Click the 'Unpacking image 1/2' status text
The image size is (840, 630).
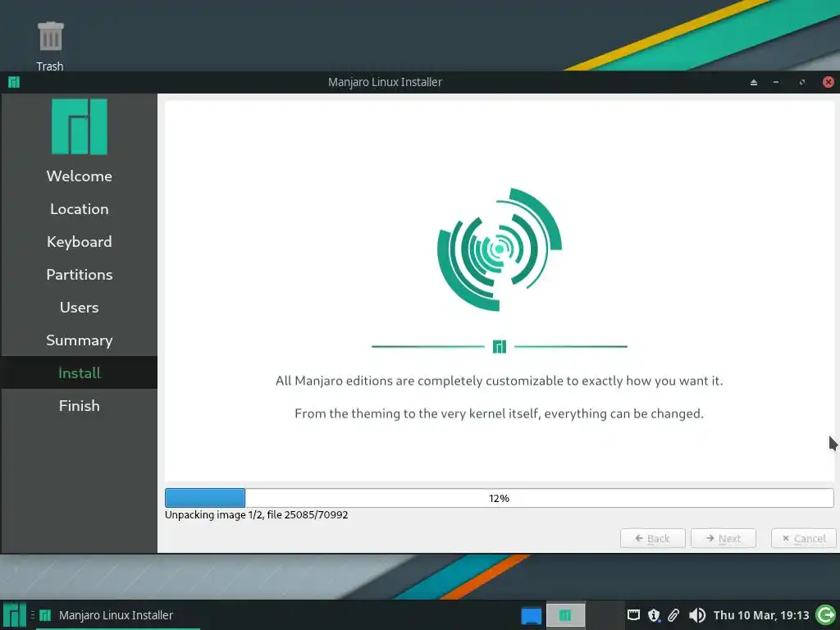pyautogui.click(x=257, y=515)
